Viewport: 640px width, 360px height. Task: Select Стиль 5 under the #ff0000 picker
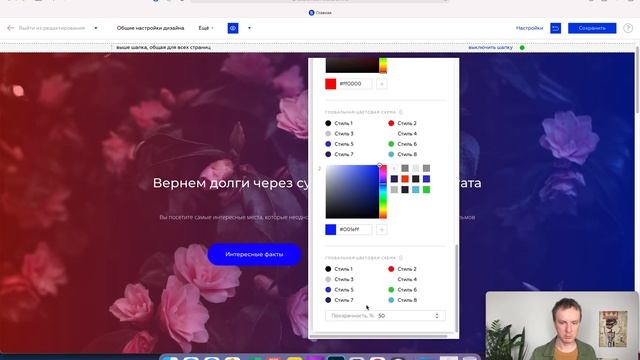point(339,144)
